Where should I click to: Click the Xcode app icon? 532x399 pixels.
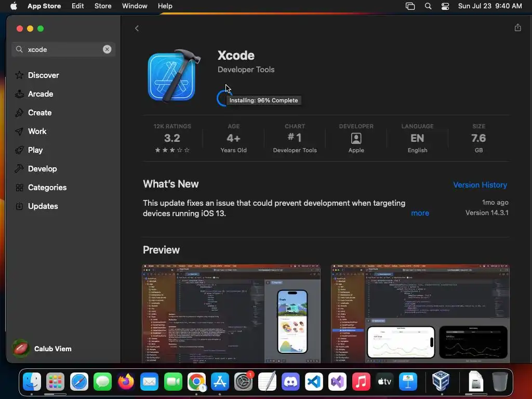(174, 76)
